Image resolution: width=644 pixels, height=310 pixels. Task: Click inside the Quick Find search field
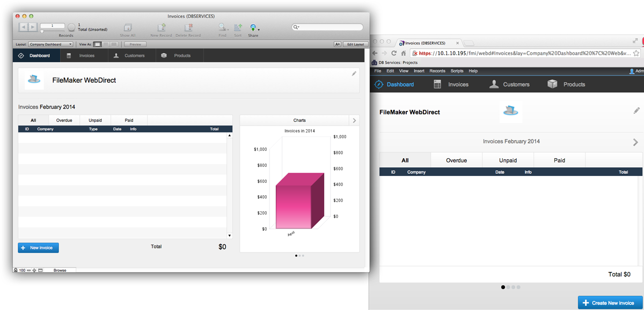pyautogui.click(x=327, y=26)
